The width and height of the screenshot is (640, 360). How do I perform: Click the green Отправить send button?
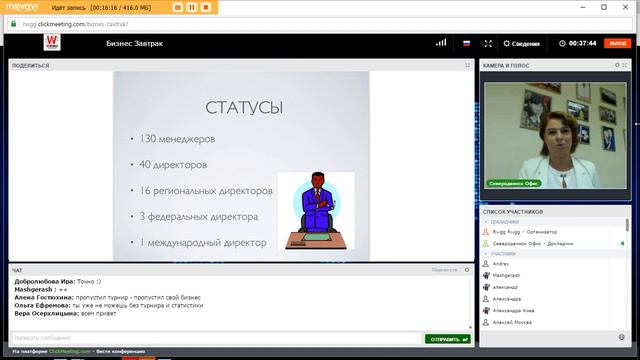(x=448, y=339)
